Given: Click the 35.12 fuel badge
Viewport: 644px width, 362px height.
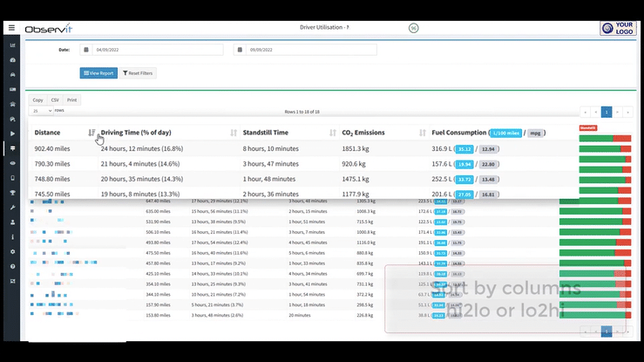Looking at the screenshot, I should pos(464,149).
